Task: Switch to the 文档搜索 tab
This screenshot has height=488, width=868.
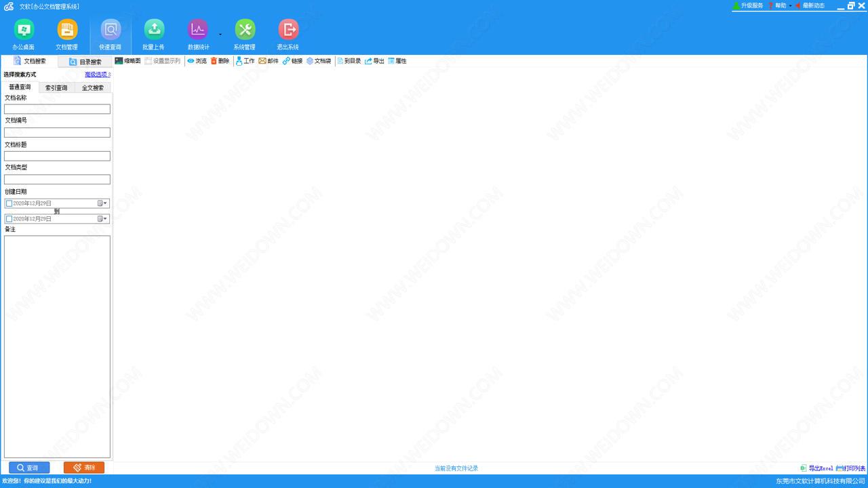Action: [x=29, y=61]
